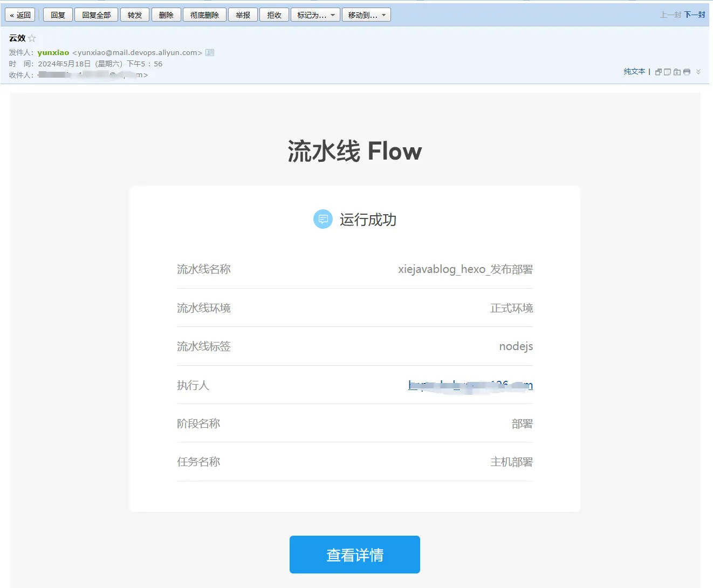713x588 pixels.
Task: Click the 彻底删除 permanent delete button
Action: point(204,15)
